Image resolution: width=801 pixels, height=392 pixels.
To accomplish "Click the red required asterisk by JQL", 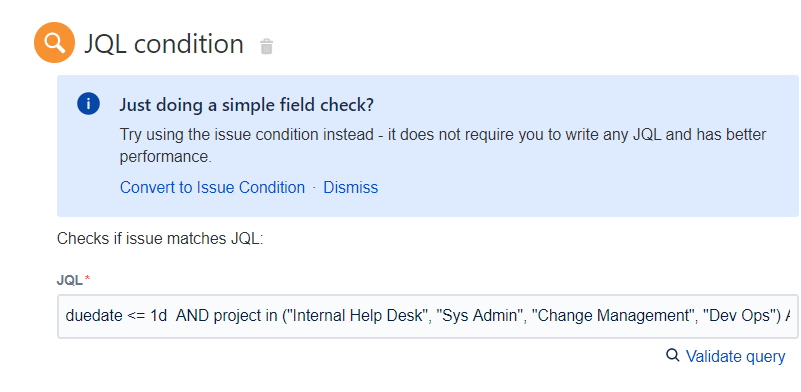I will pos(87,279).
